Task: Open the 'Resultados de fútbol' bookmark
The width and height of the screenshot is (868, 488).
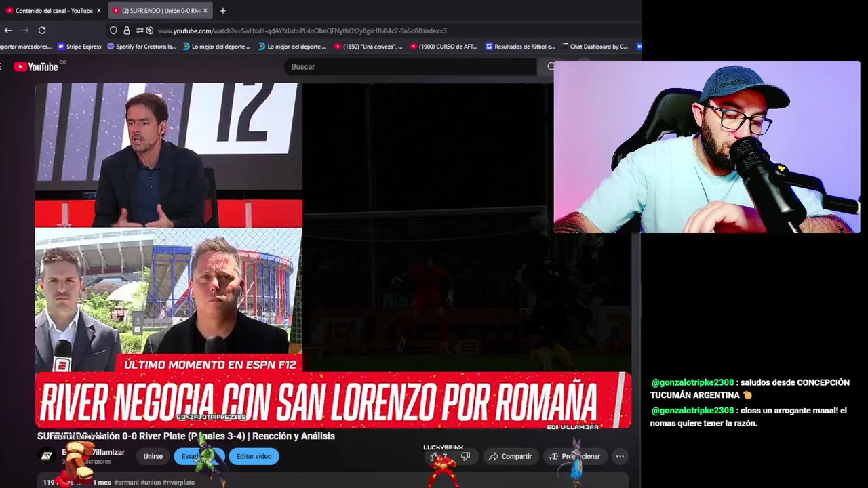Action: (x=520, y=47)
